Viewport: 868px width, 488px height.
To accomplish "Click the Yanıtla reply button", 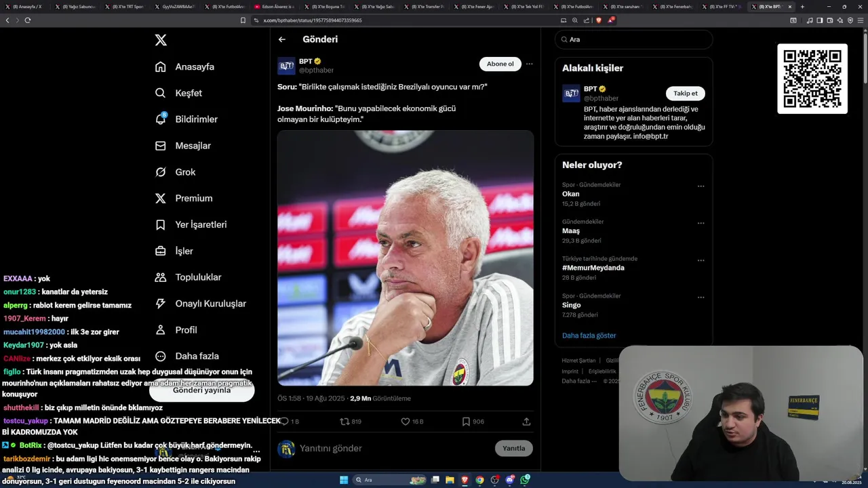I will 514,448.
